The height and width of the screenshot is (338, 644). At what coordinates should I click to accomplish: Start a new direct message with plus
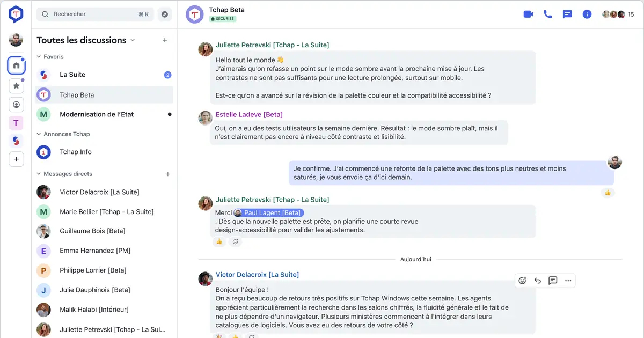[168, 174]
